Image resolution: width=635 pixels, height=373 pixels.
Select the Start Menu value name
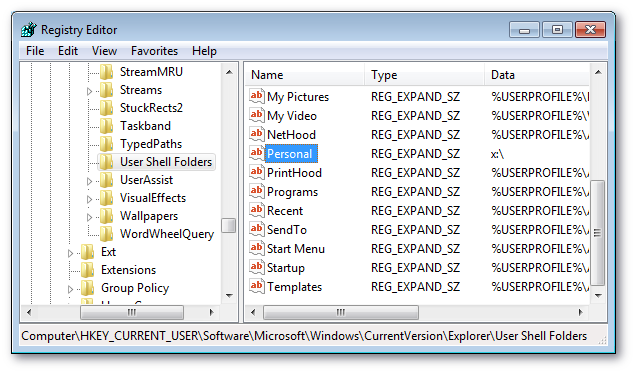click(x=296, y=249)
